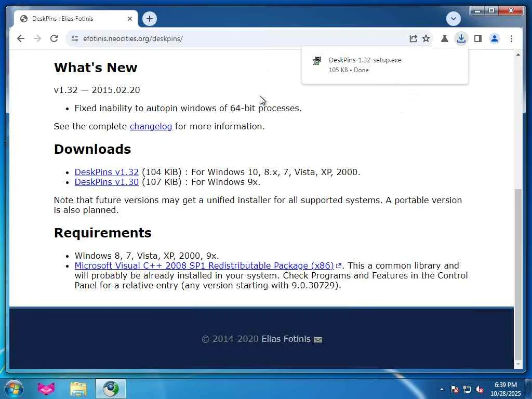This screenshot has height=399, width=532.
Task: Click the Requirements heading
Action: [102, 233]
